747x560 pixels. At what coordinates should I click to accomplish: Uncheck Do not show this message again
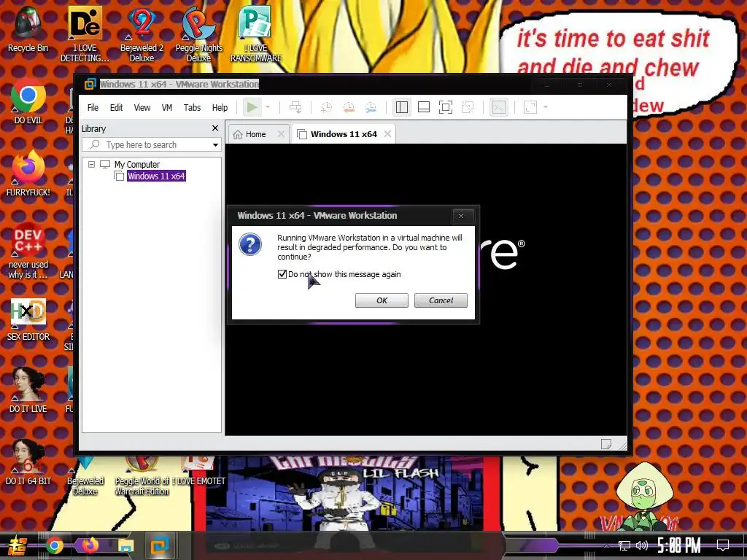click(x=282, y=274)
